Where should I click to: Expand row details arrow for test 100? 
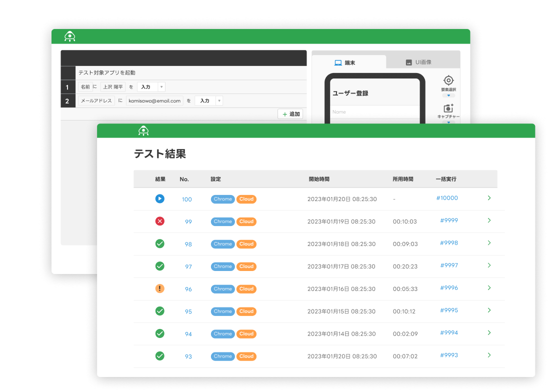pyautogui.click(x=489, y=198)
